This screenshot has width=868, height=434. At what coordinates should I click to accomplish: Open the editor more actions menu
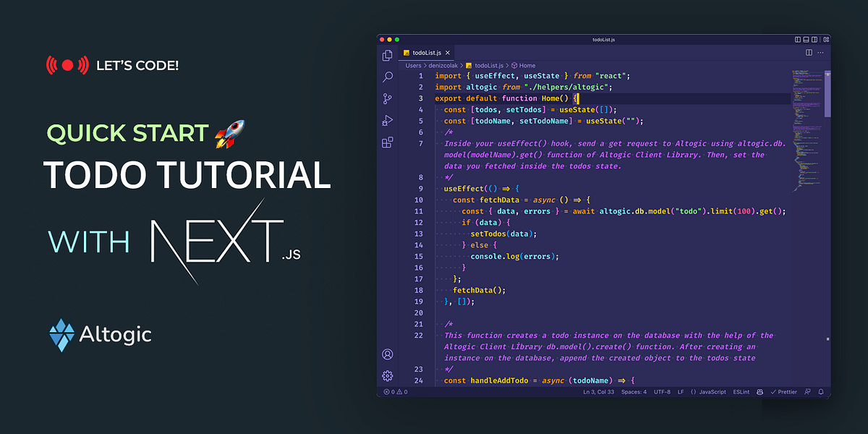pos(821,52)
